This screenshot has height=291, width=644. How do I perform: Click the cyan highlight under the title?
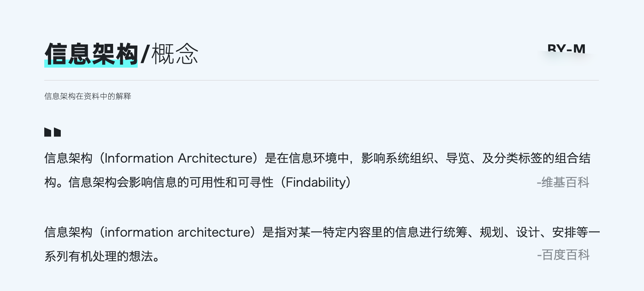pyautogui.click(x=91, y=65)
